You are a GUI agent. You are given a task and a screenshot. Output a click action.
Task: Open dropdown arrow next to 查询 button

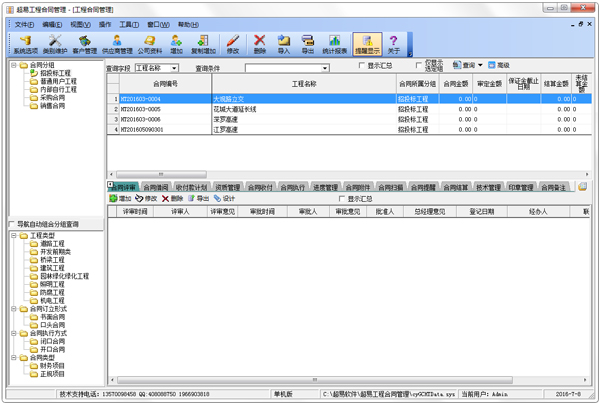coord(480,65)
